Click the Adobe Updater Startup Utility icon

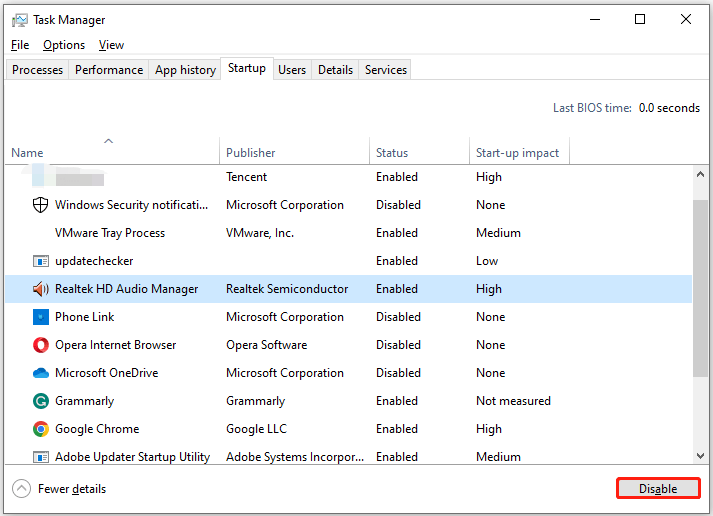pos(40,456)
